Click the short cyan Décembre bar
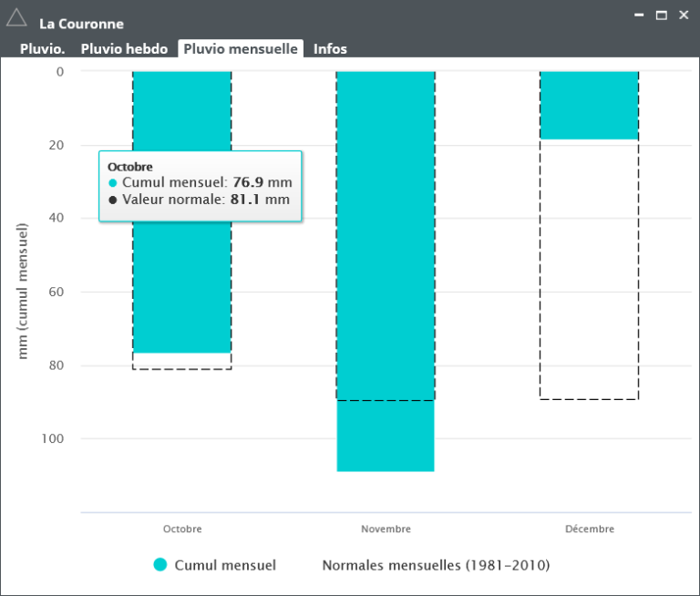This screenshot has height=596, width=700. (x=589, y=105)
